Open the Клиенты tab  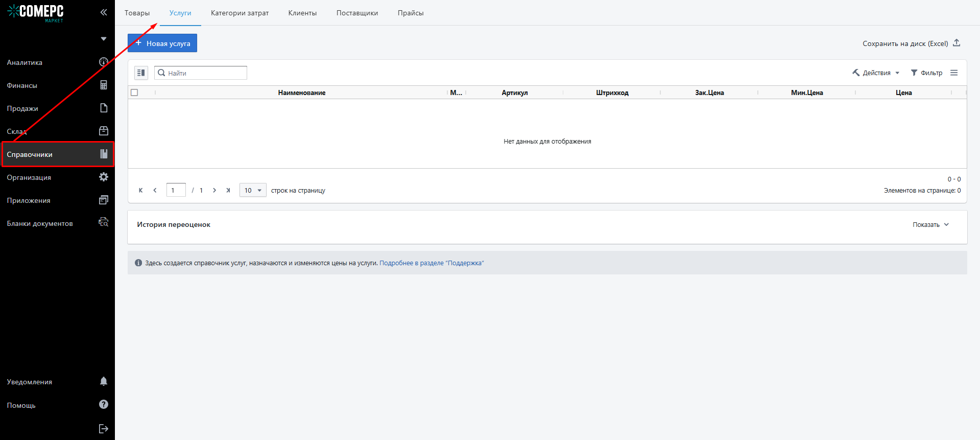click(x=302, y=13)
